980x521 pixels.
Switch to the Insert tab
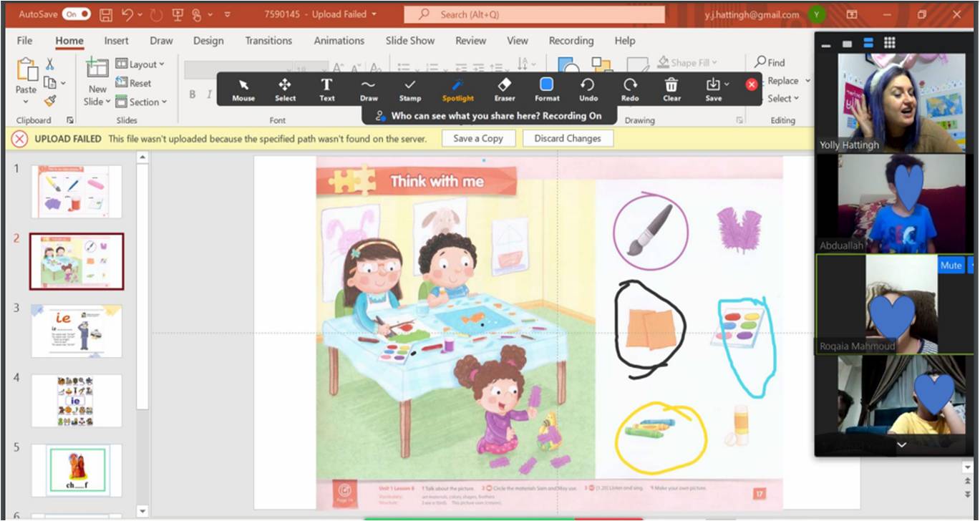tap(116, 41)
